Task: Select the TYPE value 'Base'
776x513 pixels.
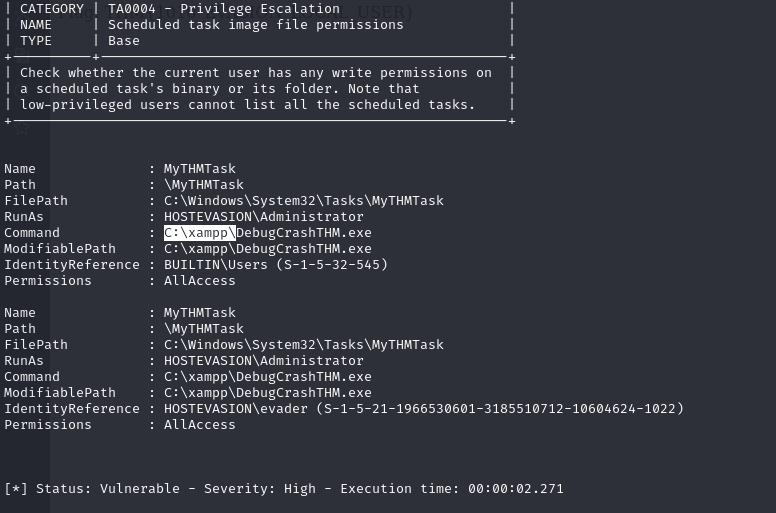Action: (x=124, y=41)
